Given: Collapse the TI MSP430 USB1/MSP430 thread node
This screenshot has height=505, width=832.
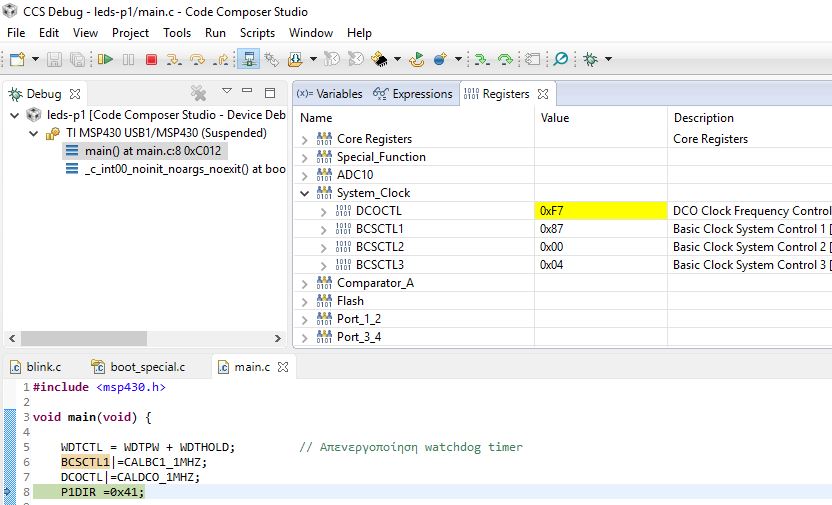Looking at the screenshot, I should [x=33, y=133].
